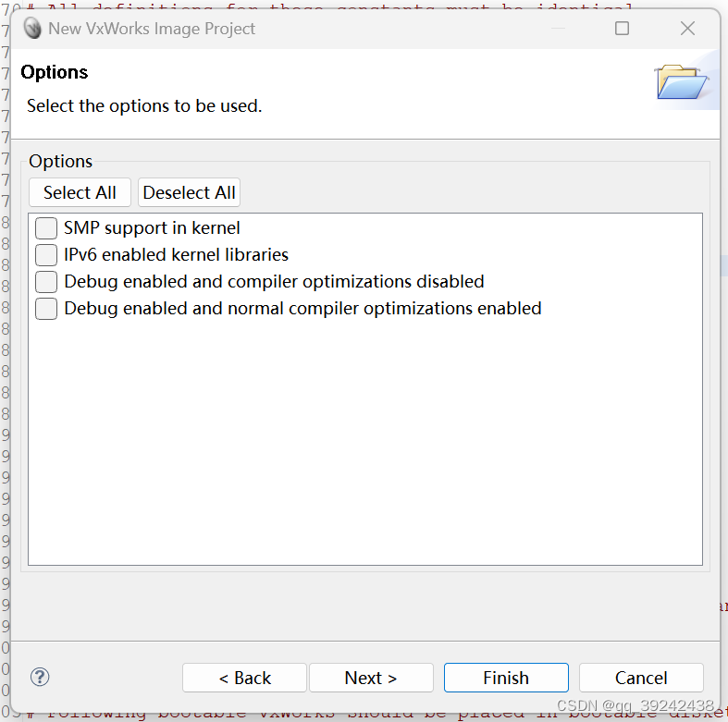Click the open folder wizard banner icon
Viewport: 728px width, 722px height.
click(682, 81)
